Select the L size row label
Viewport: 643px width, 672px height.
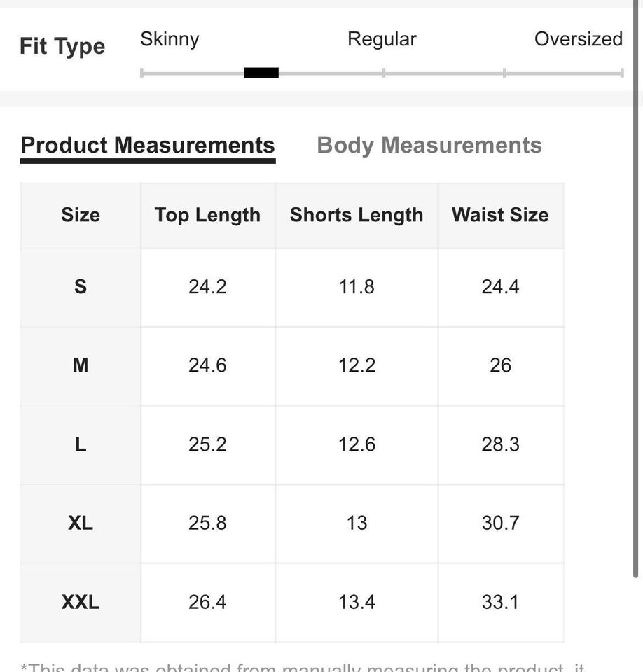81,444
